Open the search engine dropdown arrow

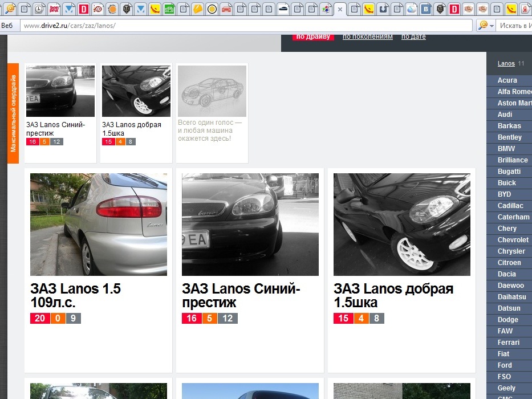coord(492,26)
